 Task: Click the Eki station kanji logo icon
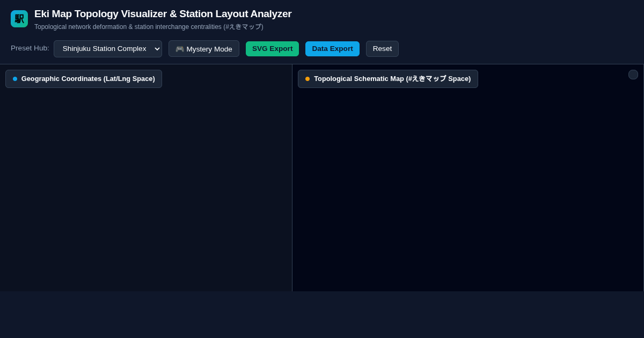tap(19, 19)
